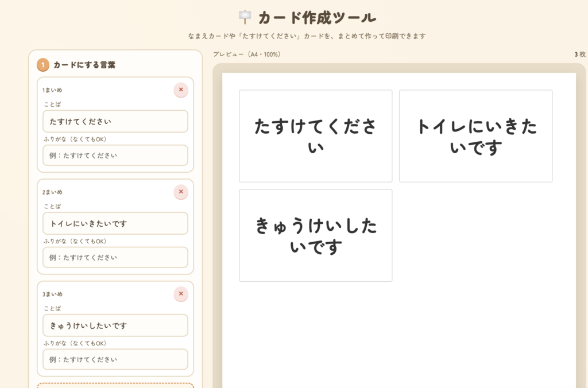
Task: Remove card 2まいめ with its X button
Action: coord(181,192)
